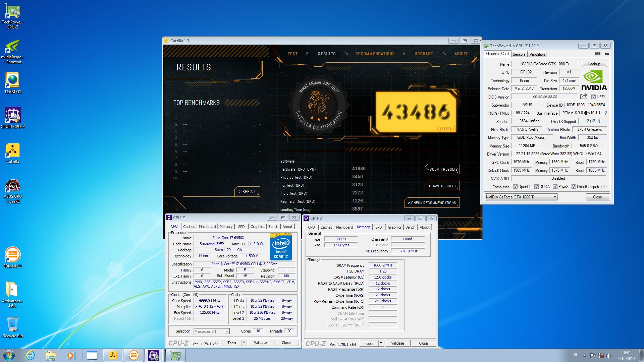This screenshot has height=362, width=644.
Task: Click the volume speaker tray icon
Action: pos(609,356)
